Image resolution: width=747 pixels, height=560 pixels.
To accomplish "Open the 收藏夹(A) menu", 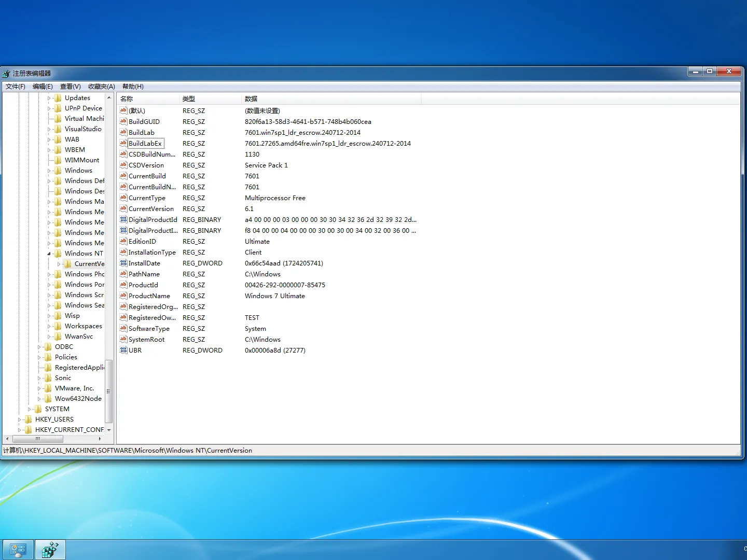I will [x=101, y=86].
